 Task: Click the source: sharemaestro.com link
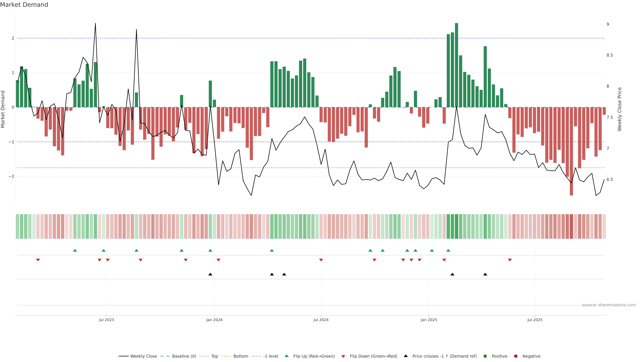[609, 305]
